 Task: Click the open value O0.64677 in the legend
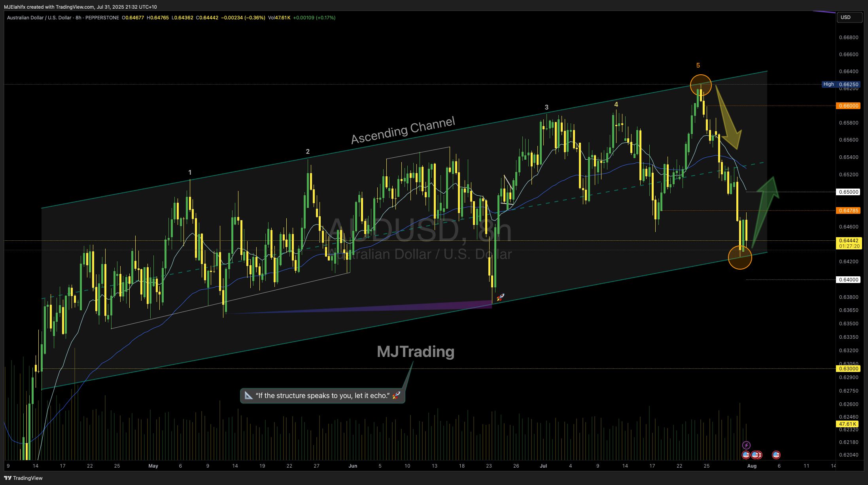coord(133,18)
